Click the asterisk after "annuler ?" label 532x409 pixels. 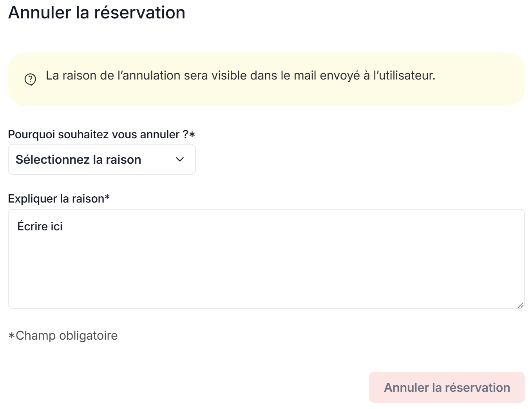[192, 134]
